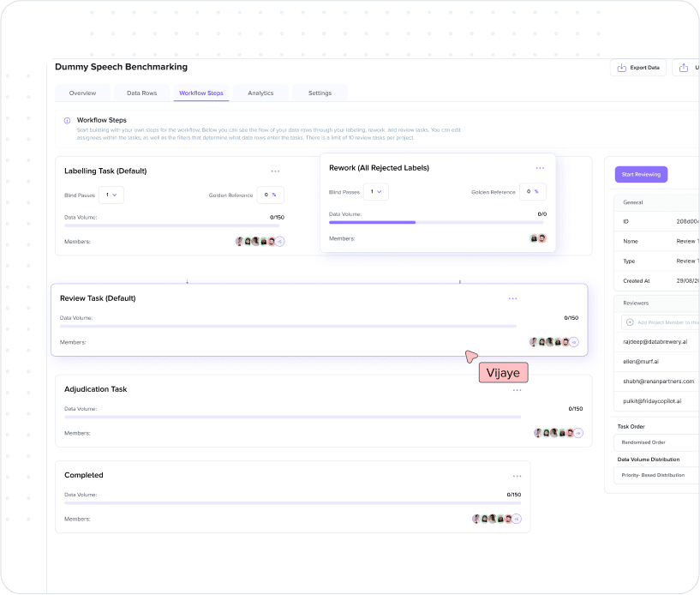This screenshot has width=700, height=595.
Task: Open Priority-Based Distribution dropdown
Action: click(656, 474)
